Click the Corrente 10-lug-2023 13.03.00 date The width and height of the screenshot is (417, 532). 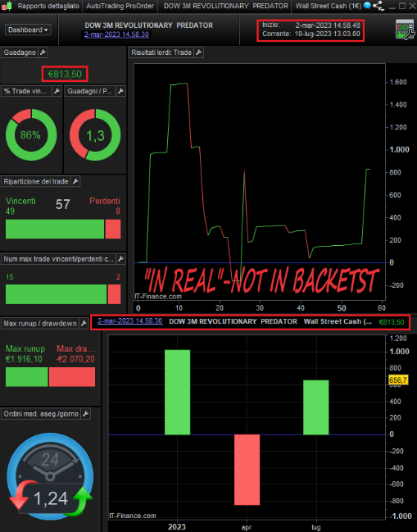click(x=327, y=34)
